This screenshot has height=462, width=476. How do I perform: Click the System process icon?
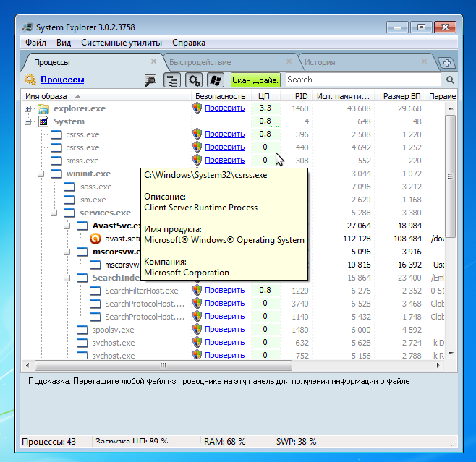click(x=43, y=121)
